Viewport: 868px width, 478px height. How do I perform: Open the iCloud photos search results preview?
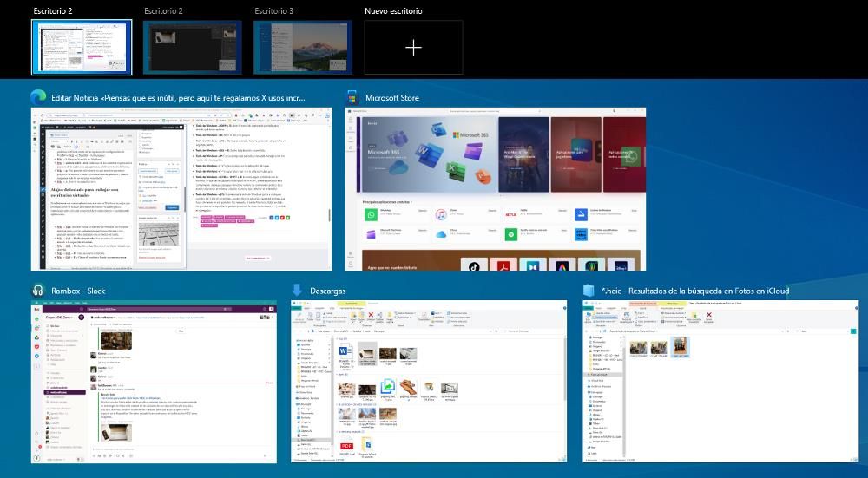pyautogui.click(x=720, y=382)
